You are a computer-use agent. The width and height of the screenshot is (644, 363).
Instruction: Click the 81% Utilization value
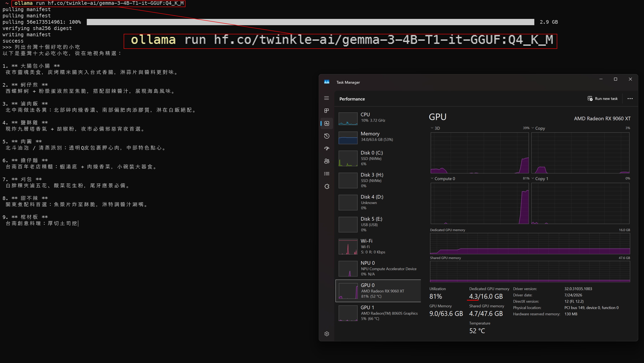pyautogui.click(x=436, y=296)
